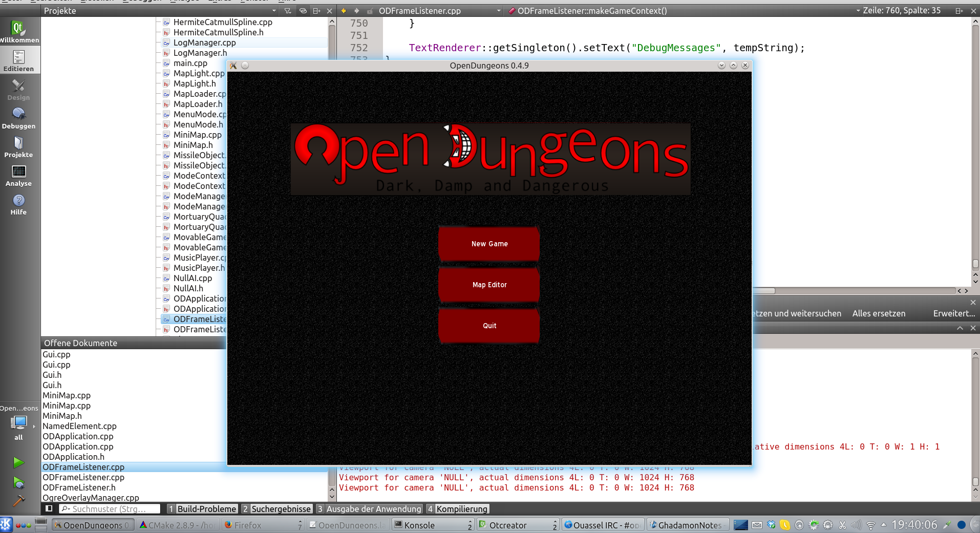Screen dimensions: 980x533
Task: Open the Design mode
Action: point(19,89)
